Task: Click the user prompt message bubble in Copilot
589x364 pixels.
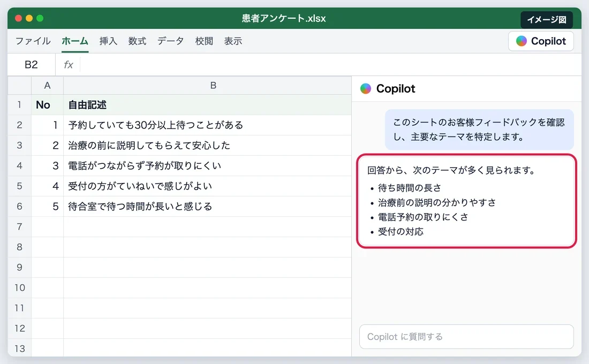Action: tap(479, 130)
